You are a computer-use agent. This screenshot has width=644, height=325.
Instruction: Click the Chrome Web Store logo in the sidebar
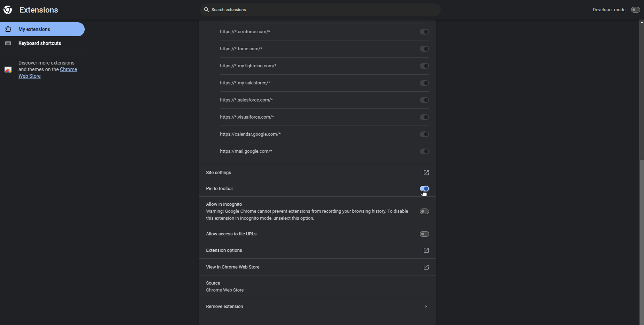coord(8,69)
